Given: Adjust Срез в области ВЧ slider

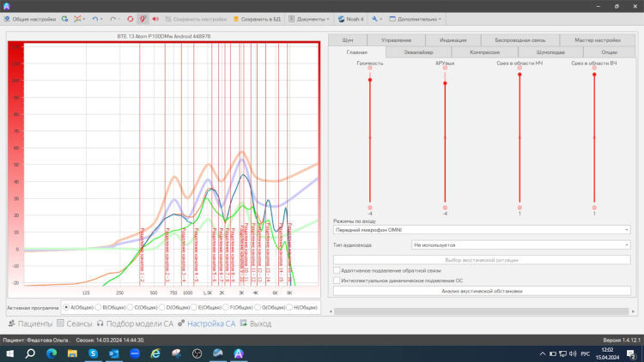Looking at the screenshot, I should click(x=594, y=75).
